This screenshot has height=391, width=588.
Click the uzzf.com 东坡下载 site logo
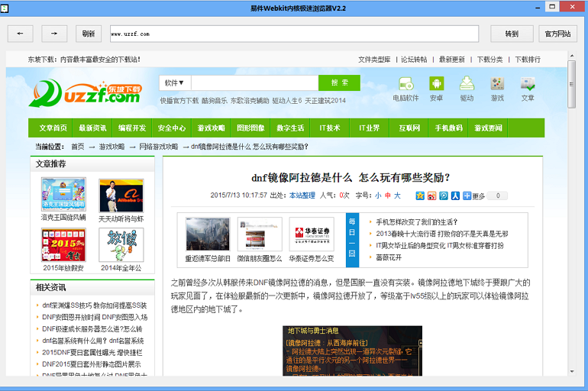click(86, 92)
